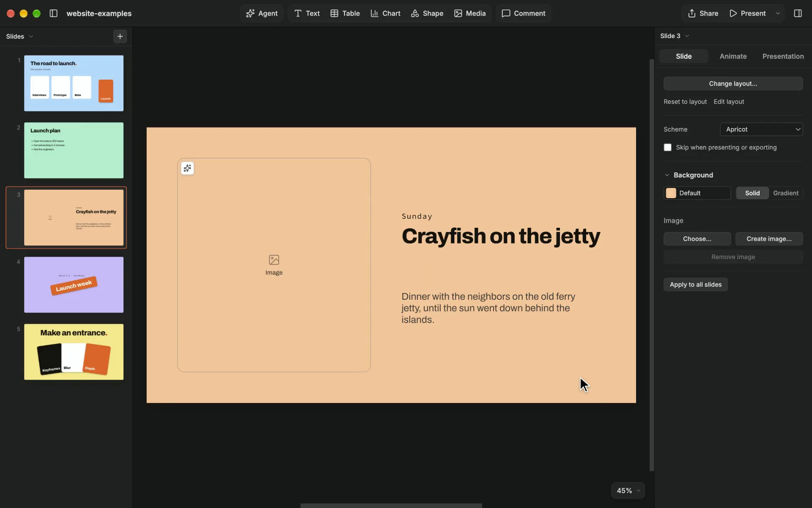Image resolution: width=812 pixels, height=508 pixels.
Task: Click Apply to all slides
Action: tap(696, 284)
